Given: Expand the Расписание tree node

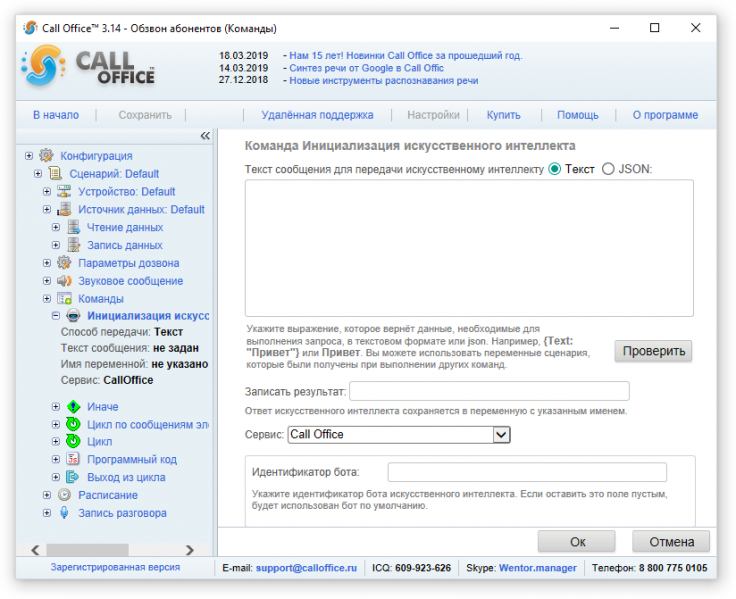Looking at the screenshot, I should pos(47,495).
